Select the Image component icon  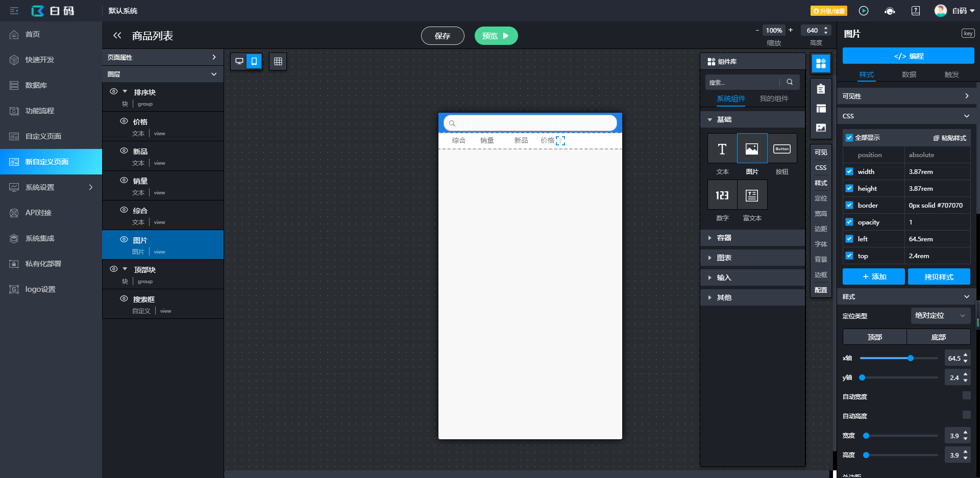coord(752,148)
